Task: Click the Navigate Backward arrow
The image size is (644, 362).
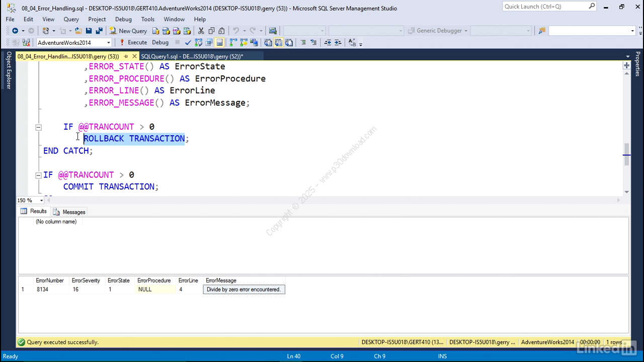Action: point(15,31)
